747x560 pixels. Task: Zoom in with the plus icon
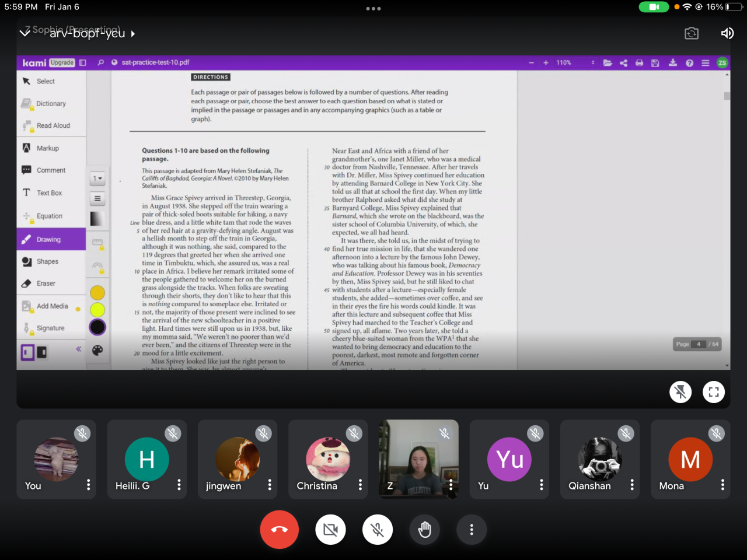[x=546, y=62]
